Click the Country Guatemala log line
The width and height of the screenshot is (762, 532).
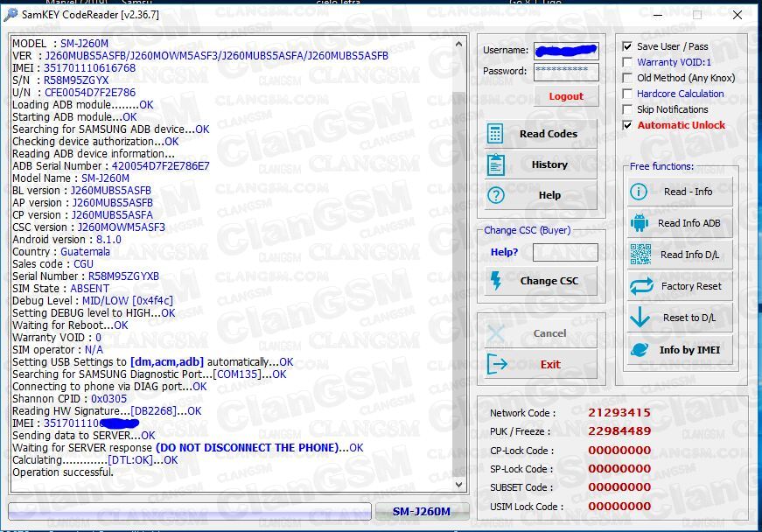point(61,252)
